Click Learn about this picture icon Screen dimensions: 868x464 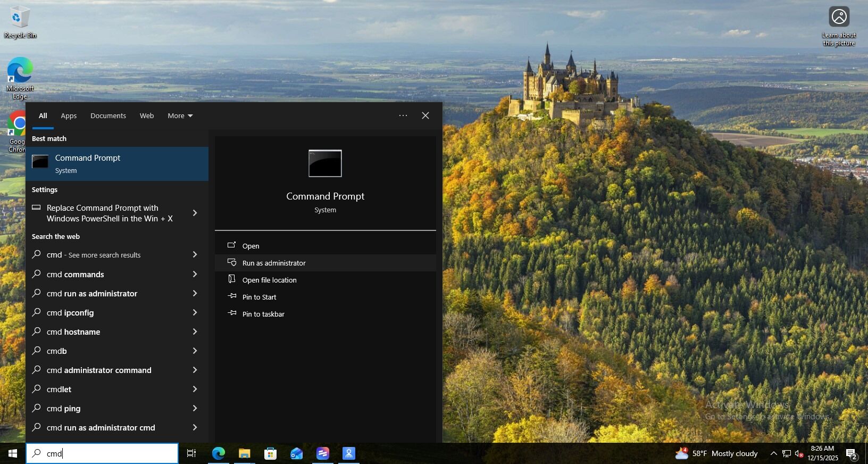[839, 26]
